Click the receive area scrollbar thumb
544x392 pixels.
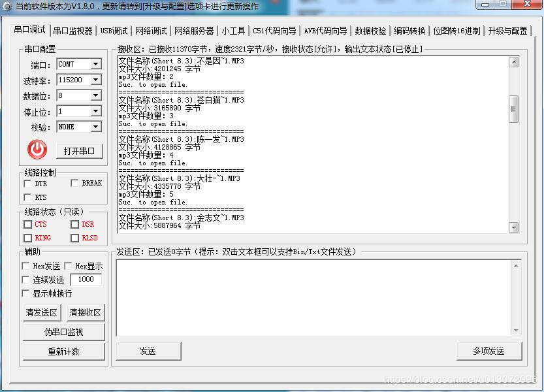pos(514,109)
